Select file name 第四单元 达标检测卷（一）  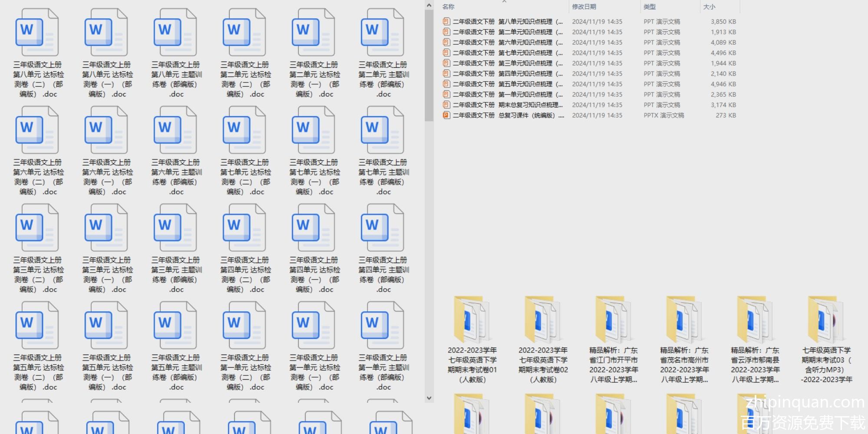coord(314,274)
